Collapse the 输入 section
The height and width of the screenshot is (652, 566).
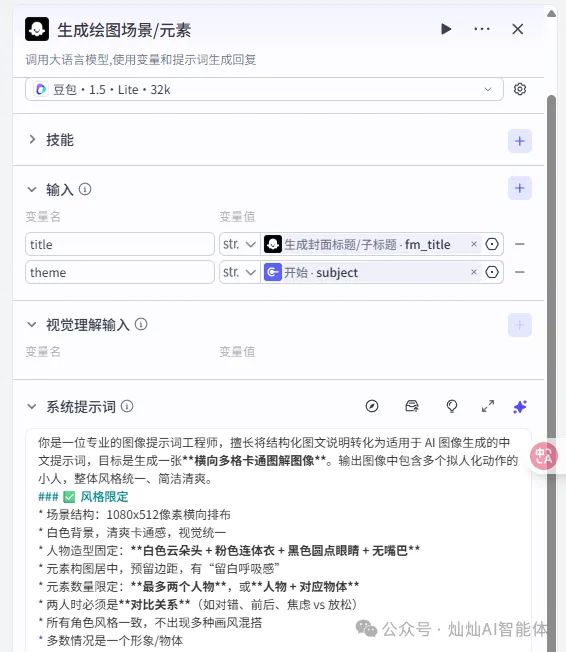(32, 190)
